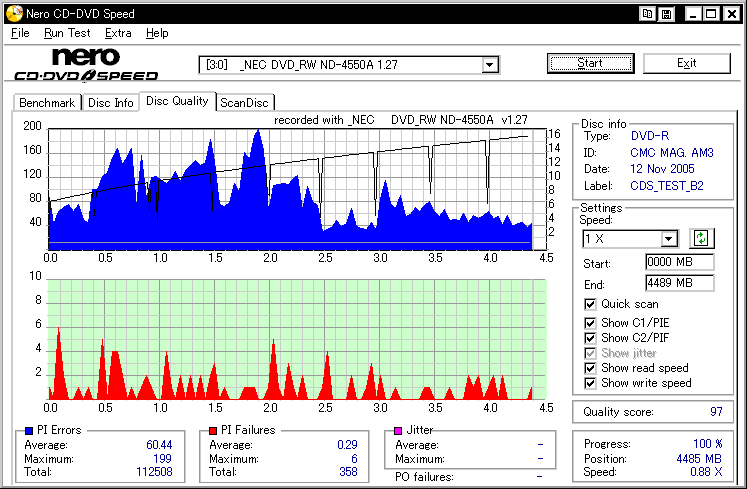Toggle the Quick scan checkbox
This screenshot has width=747, height=489.
tap(590, 304)
